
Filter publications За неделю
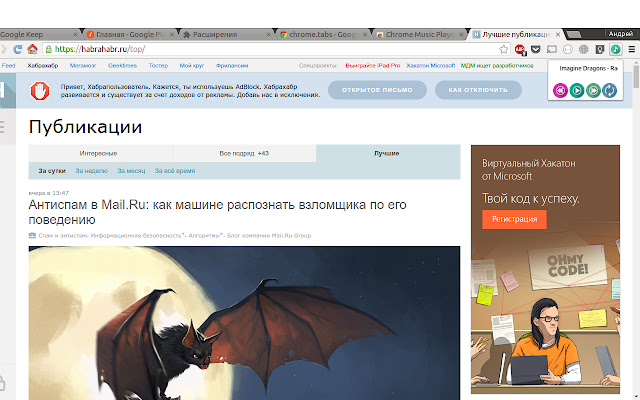tap(91, 171)
